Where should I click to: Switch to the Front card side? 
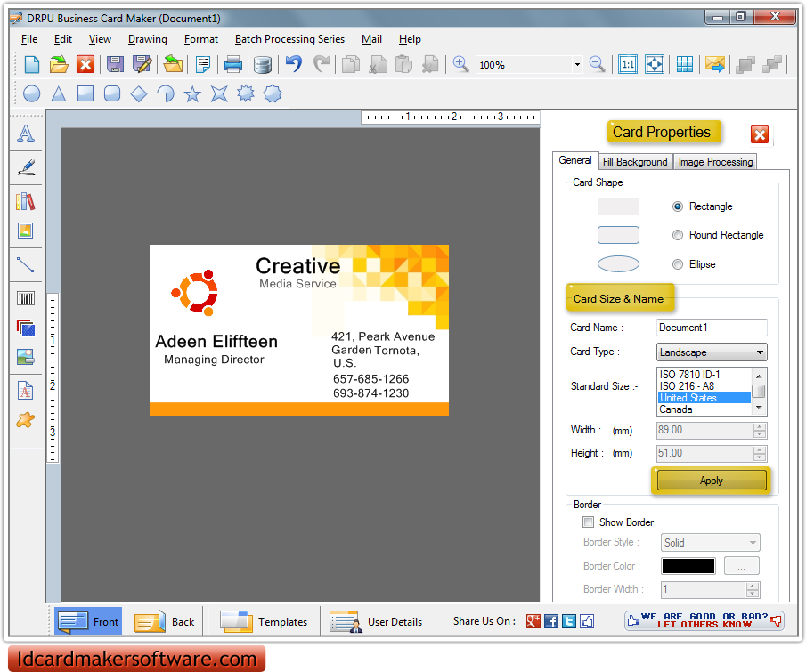point(88,621)
